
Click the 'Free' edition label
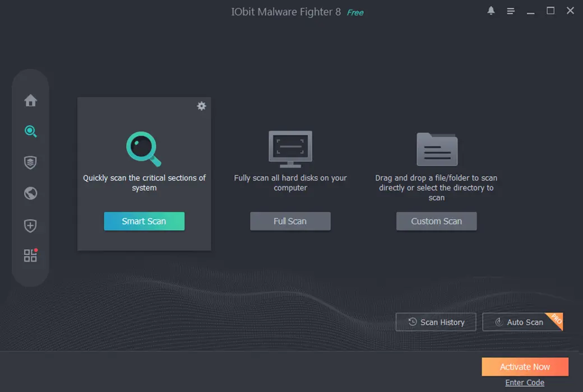click(355, 13)
